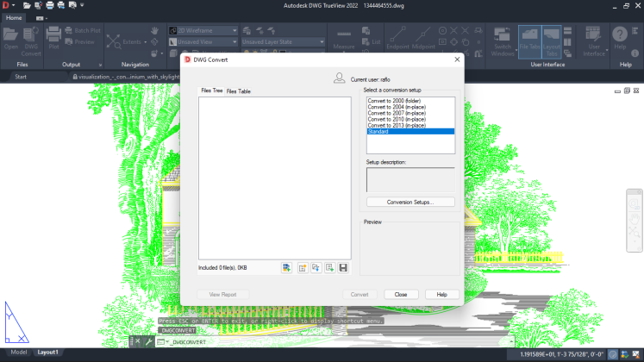This screenshot has height=362, width=644.
Task: Click the Measure tool in ribbon
Action: click(x=344, y=39)
